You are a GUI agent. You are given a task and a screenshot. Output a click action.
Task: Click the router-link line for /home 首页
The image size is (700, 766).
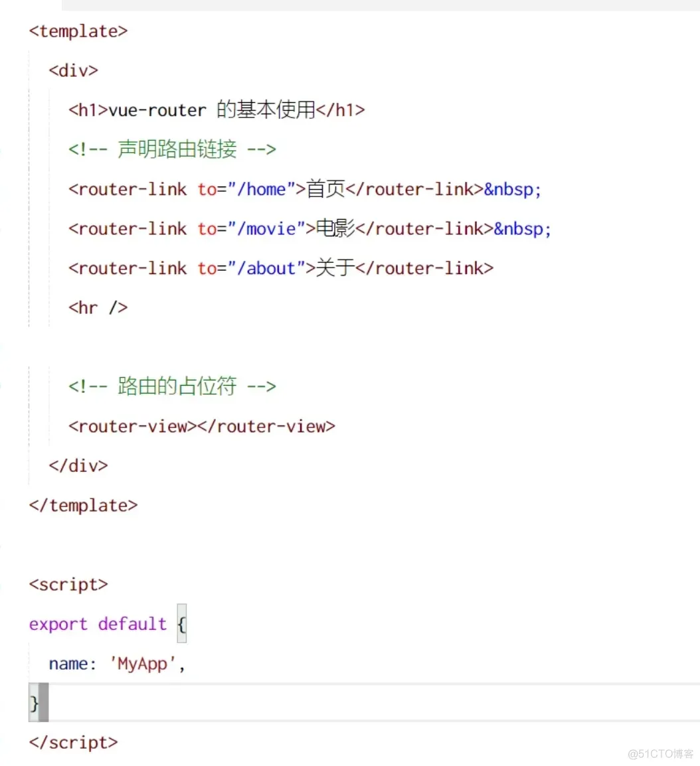click(305, 189)
